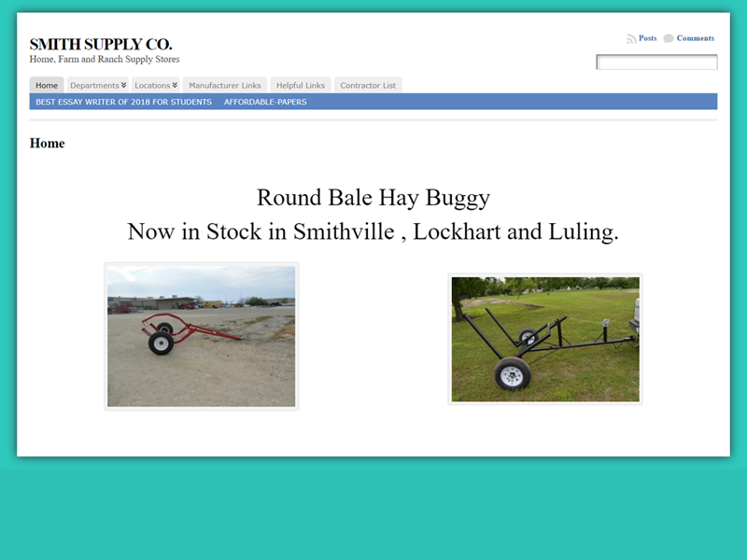Focus the search input field

pyautogui.click(x=657, y=62)
